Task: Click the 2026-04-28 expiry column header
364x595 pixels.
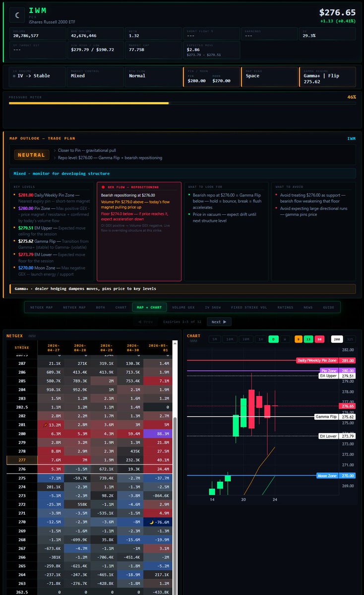Action: pos(80,347)
